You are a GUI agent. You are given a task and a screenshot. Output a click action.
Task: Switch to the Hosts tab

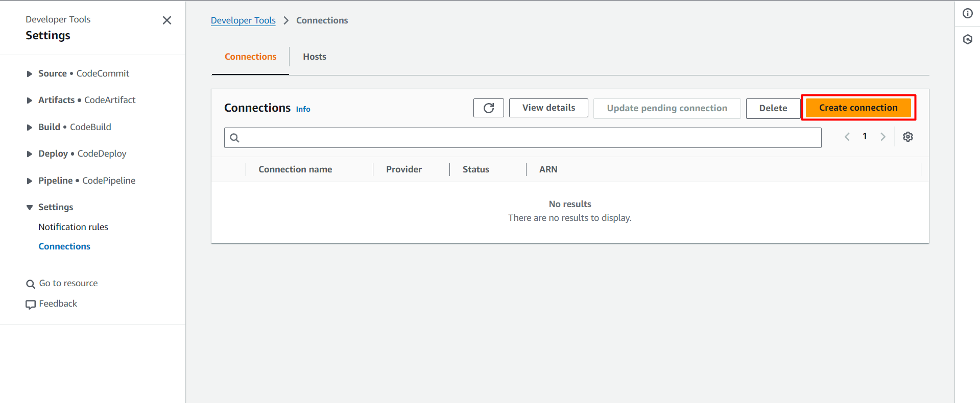[x=314, y=57]
